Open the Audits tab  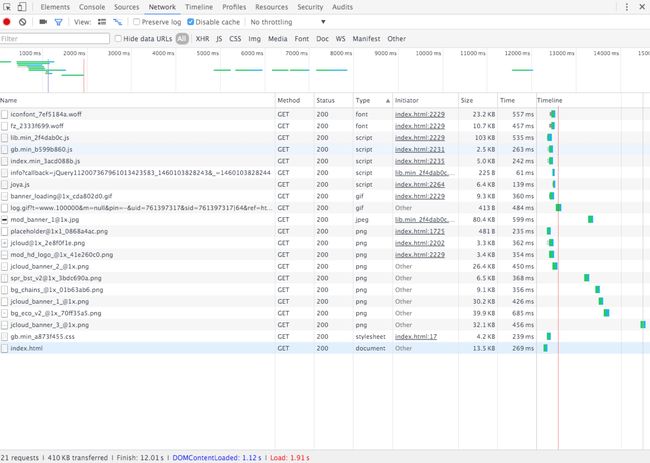(x=342, y=7)
